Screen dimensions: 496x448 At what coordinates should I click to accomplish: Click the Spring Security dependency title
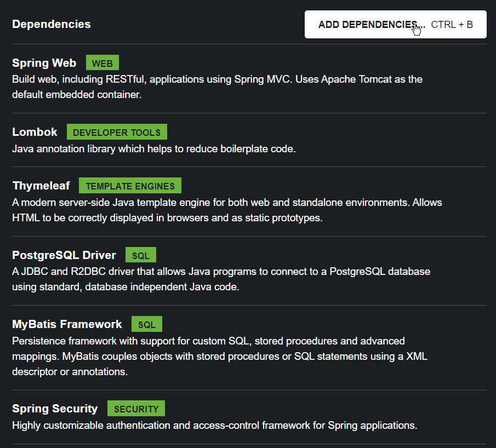pos(55,409)
